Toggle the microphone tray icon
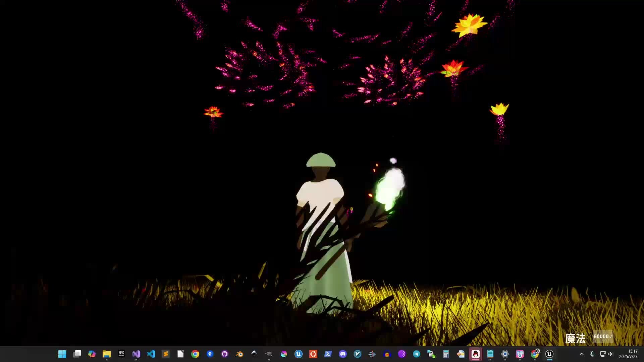644x362 pixels. [592, 354]
